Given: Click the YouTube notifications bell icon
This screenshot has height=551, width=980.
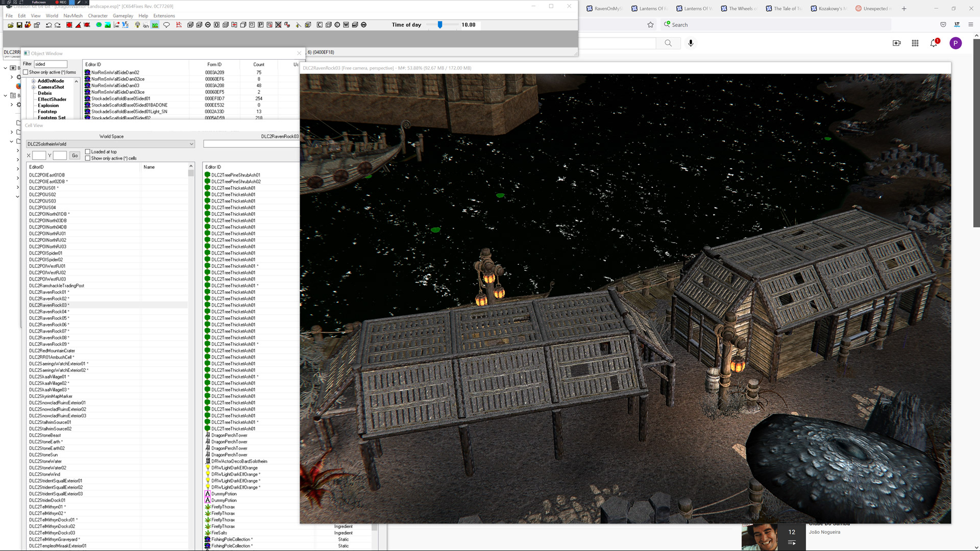Looking at the screenshot, I should click(934, 43).
